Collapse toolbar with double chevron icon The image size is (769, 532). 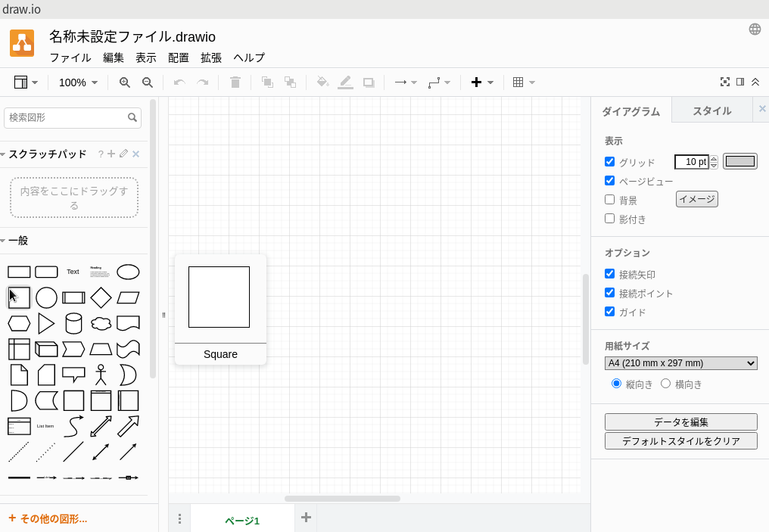(755, 82)
